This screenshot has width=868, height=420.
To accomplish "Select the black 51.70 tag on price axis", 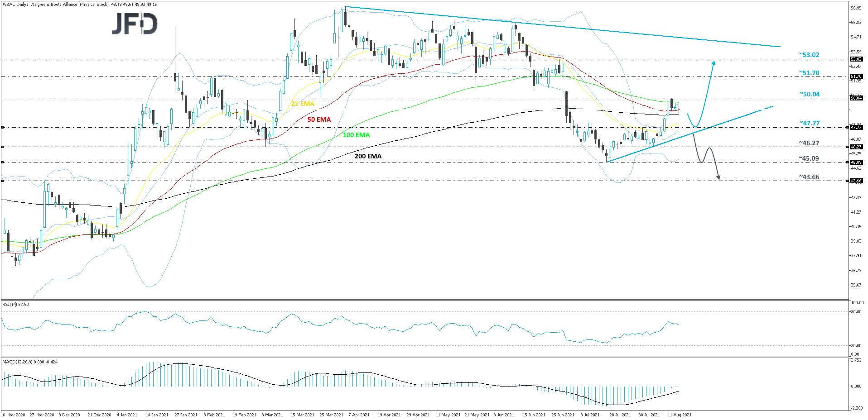I will tap(856, 76).
